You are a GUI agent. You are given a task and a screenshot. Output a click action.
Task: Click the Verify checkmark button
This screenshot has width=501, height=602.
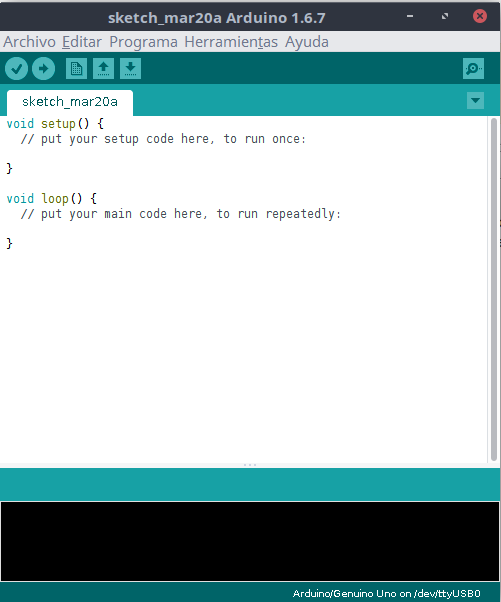coord(16,69)
